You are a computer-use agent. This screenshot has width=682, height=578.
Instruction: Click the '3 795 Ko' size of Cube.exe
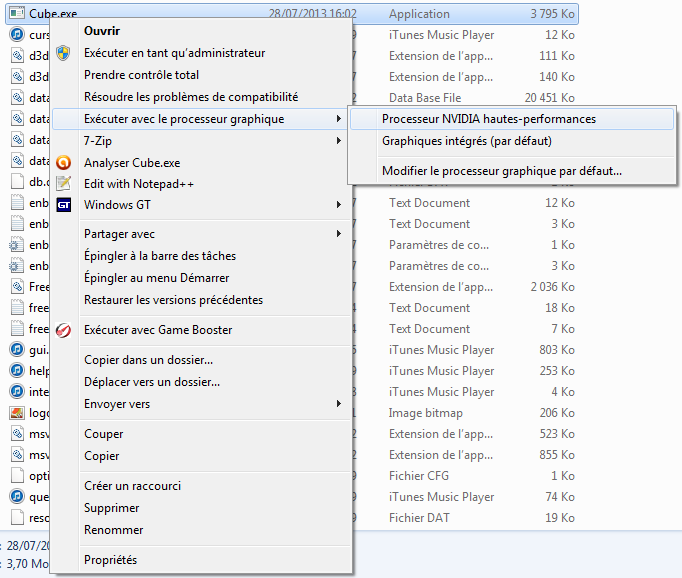coord(552,14)
